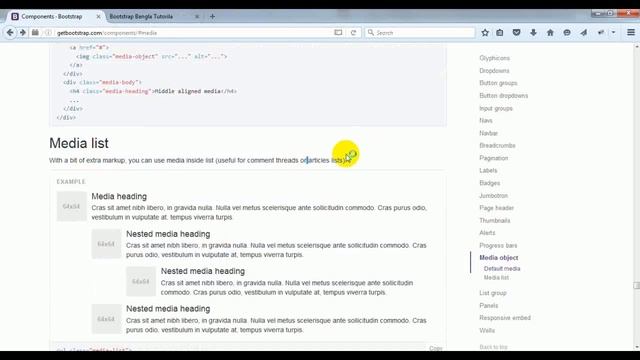Jump to Default media subsection
Screen dimensions: 640x360
(x=502, y=269)
